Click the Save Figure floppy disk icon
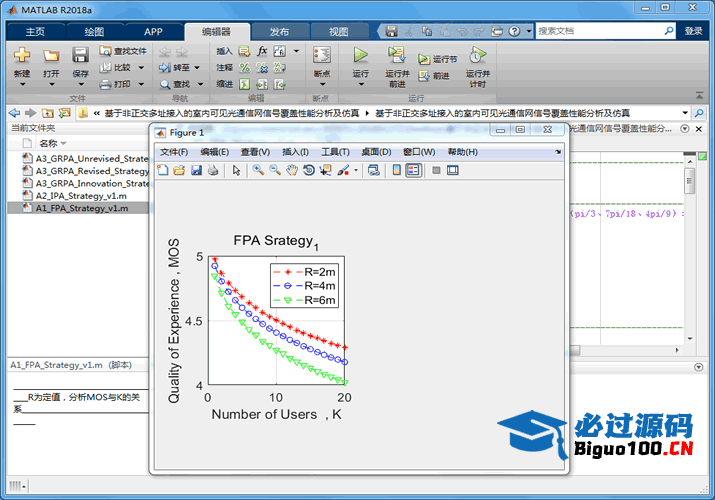 196,171
